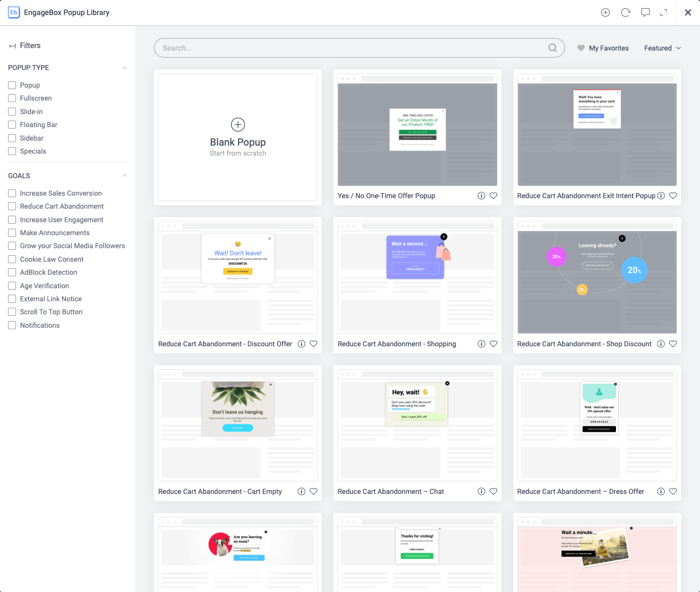Collapse the GOALS section
The height and width of the screenshot is (592, 700).
tap(124, 176)
